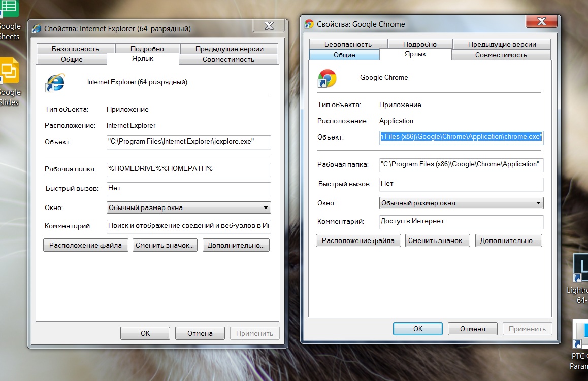Switch to Безопасность tab in Chrome window
588x381 pixels.
[348, 44]
